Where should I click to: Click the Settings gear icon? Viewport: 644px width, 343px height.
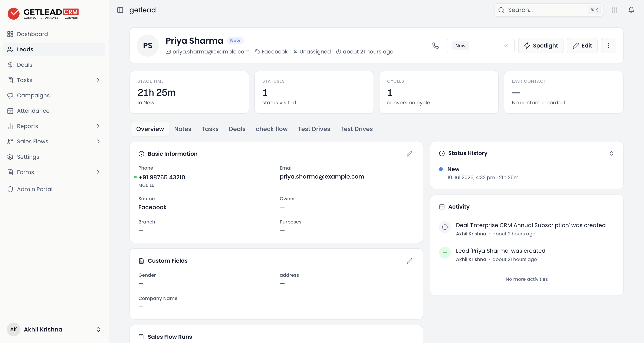tap(10, 157)
